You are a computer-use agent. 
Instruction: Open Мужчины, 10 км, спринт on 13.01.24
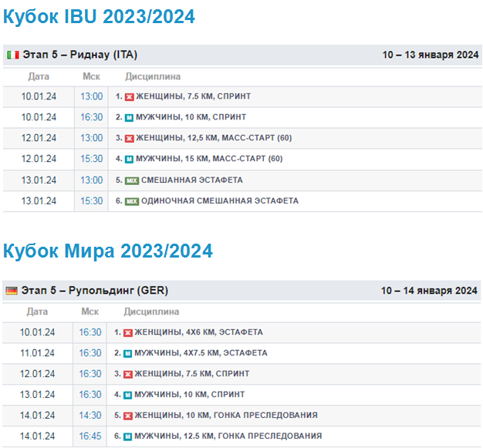(x=190, y=395)
